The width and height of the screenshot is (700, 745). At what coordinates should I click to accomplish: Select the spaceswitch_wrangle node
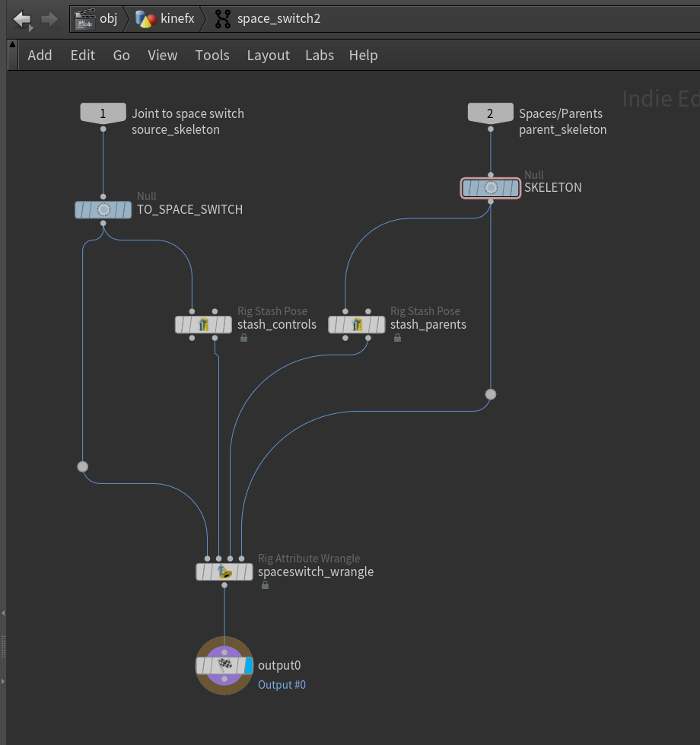pos(224,571)
